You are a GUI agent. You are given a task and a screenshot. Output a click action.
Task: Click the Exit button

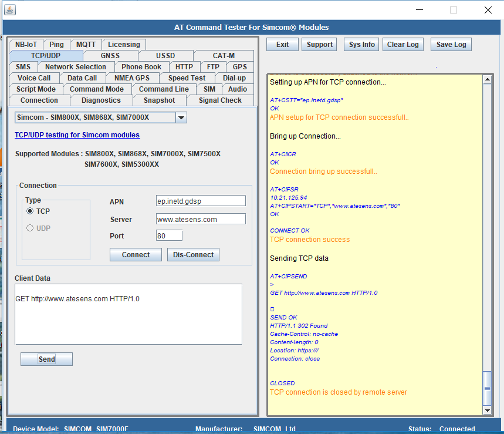click(x=283, y=45)
